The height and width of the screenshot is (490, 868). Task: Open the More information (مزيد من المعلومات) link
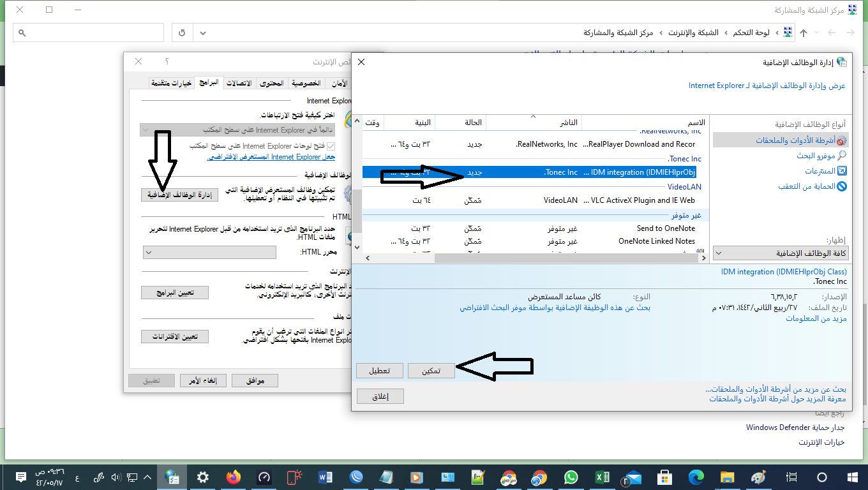(x=816, y=318)
